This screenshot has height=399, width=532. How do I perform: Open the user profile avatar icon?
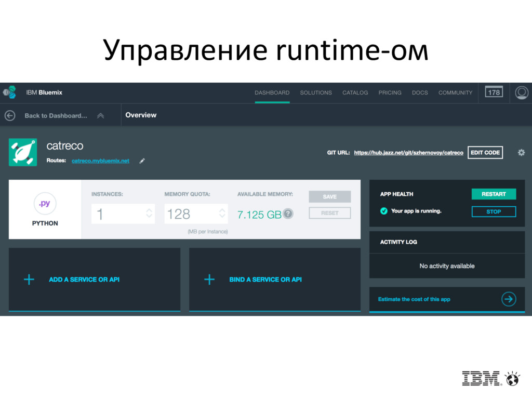522,92
